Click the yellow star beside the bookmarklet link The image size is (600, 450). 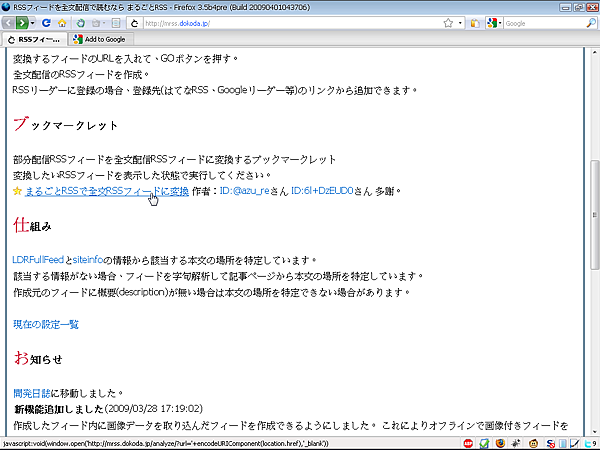coord(17,191)
